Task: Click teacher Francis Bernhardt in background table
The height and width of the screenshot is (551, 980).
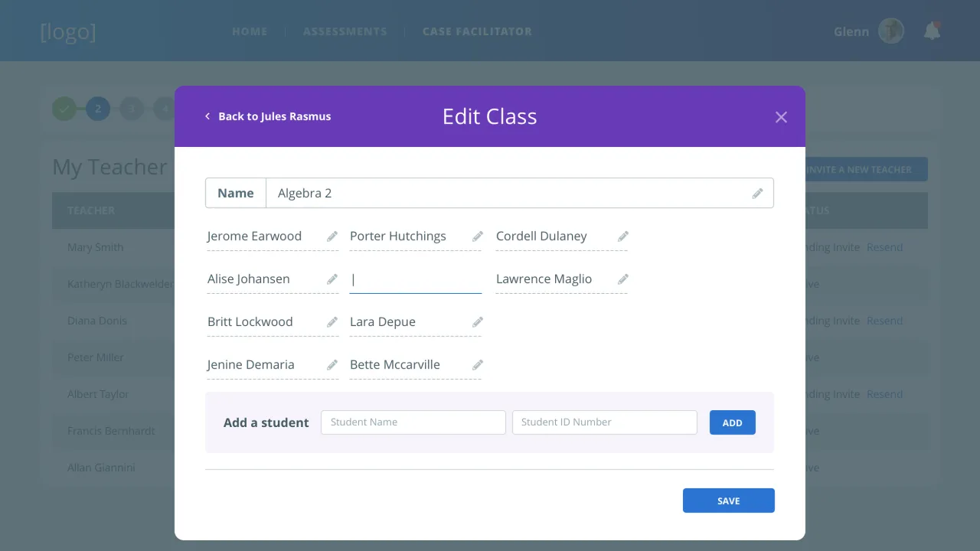Action: pos(111,431)
